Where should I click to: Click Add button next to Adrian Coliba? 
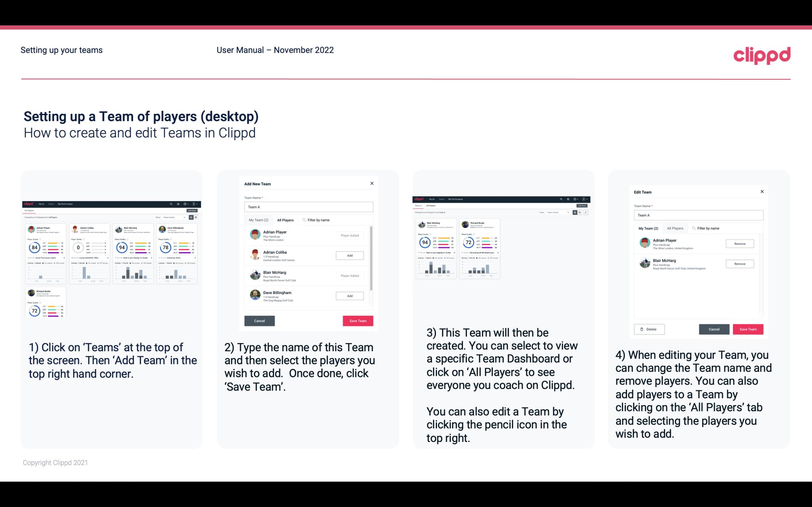click(349, 255)
